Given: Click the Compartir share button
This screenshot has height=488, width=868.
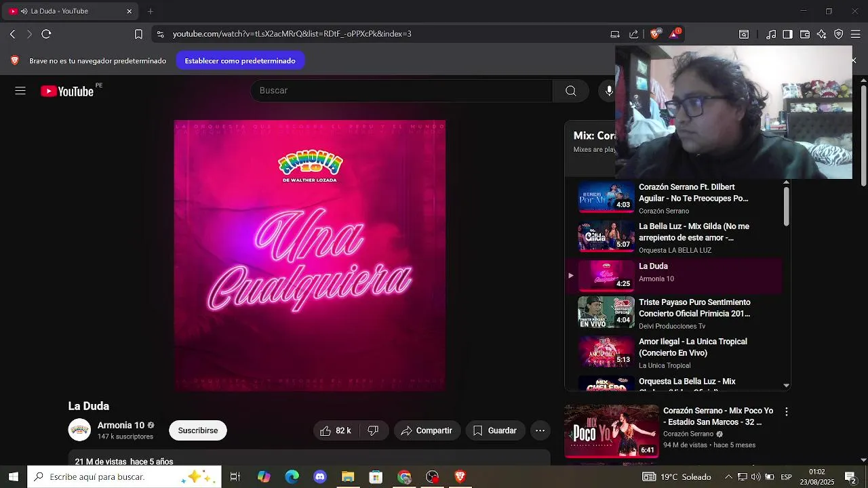Looking at the screenshot, I should pyautogui.click(x=427, y=430).
